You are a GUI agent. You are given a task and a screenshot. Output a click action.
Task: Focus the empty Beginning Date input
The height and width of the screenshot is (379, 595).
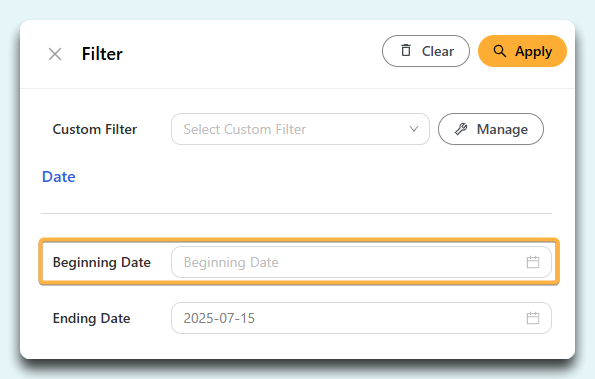(361, 262)
